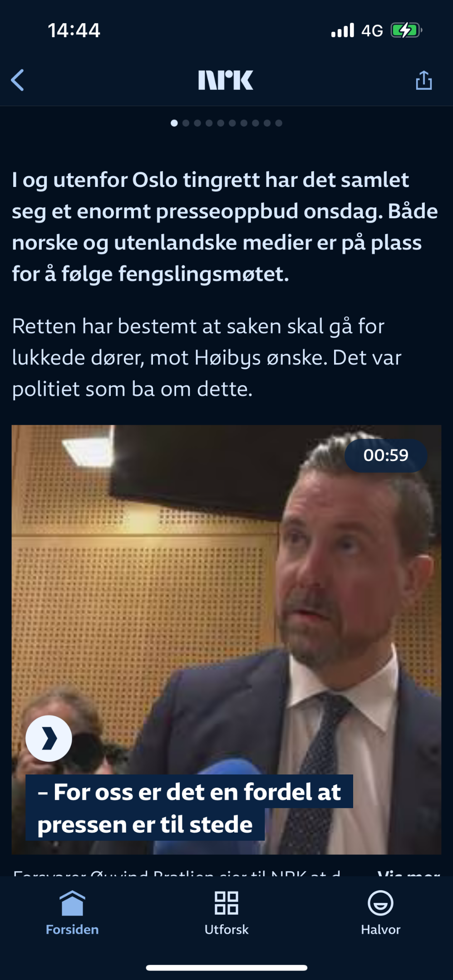Tap the home indicator bar at bottom

(226, 968)
